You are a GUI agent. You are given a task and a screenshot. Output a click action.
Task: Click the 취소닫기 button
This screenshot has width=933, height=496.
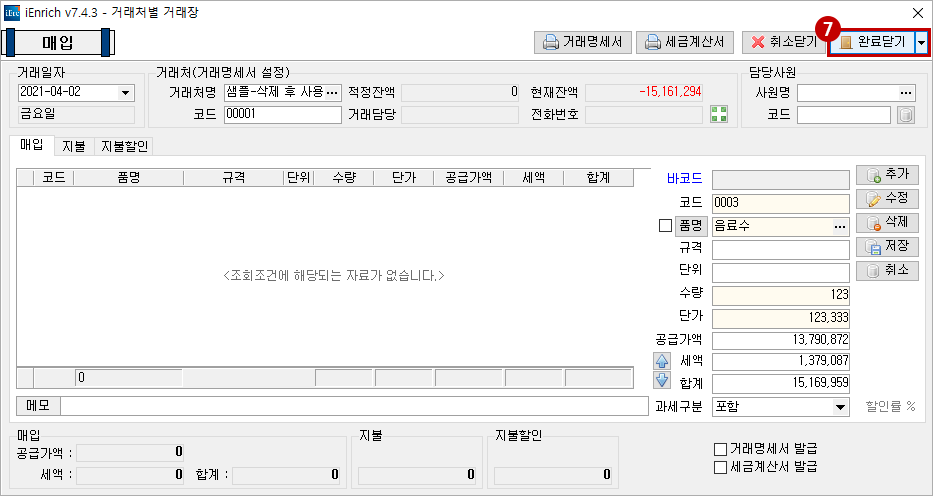click(x=782, y=42)
